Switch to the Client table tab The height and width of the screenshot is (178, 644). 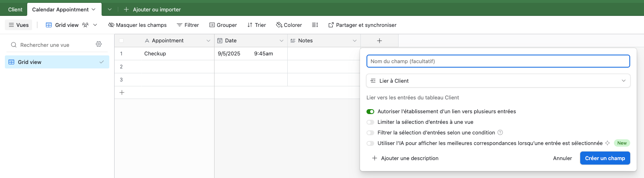point(15,9)
